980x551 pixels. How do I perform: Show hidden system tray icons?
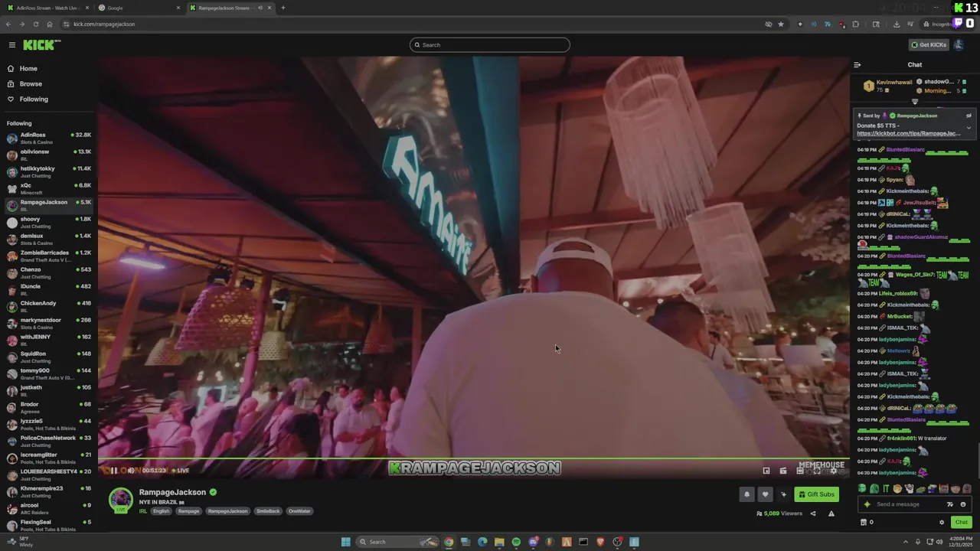pyautogui.click(x=906, y=542)
